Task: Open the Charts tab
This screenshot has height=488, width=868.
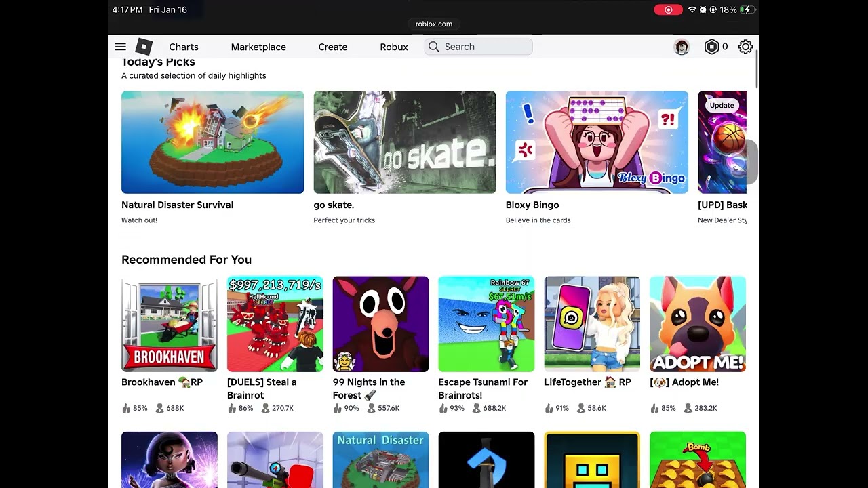Action: [x=184, y=47]
